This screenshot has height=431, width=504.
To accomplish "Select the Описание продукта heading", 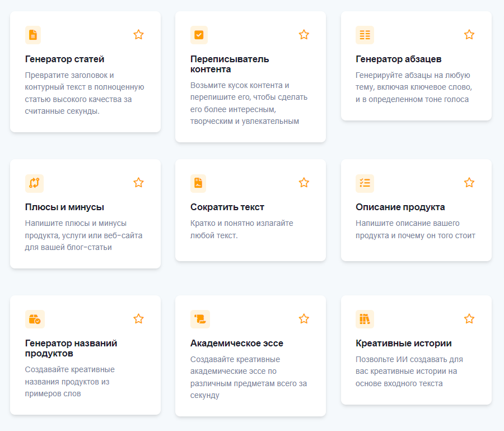I will tap(400, 207).
